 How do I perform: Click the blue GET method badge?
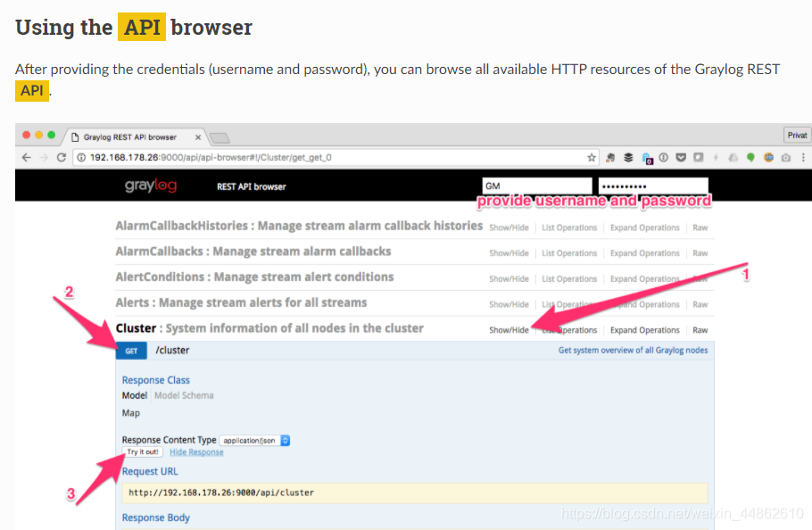pos(131,351)
